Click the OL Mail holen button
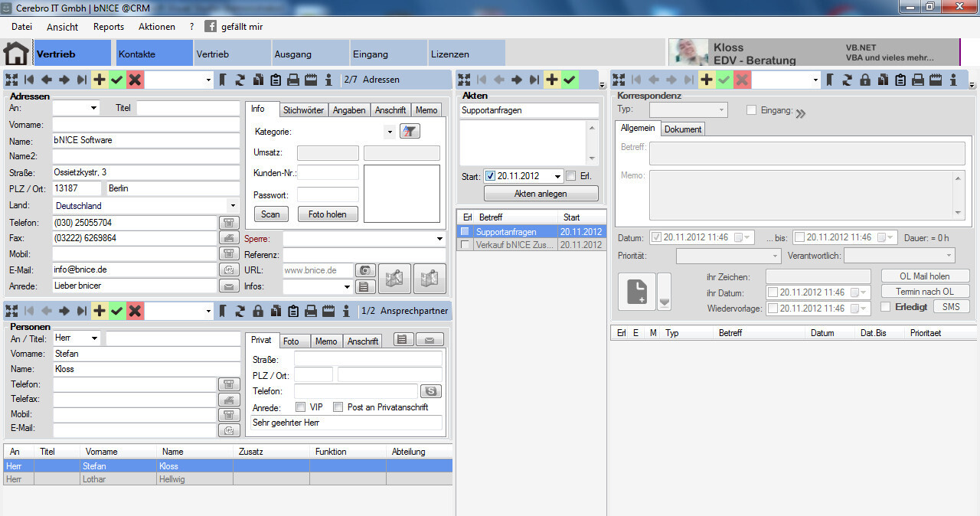 (x=925, y=276)
